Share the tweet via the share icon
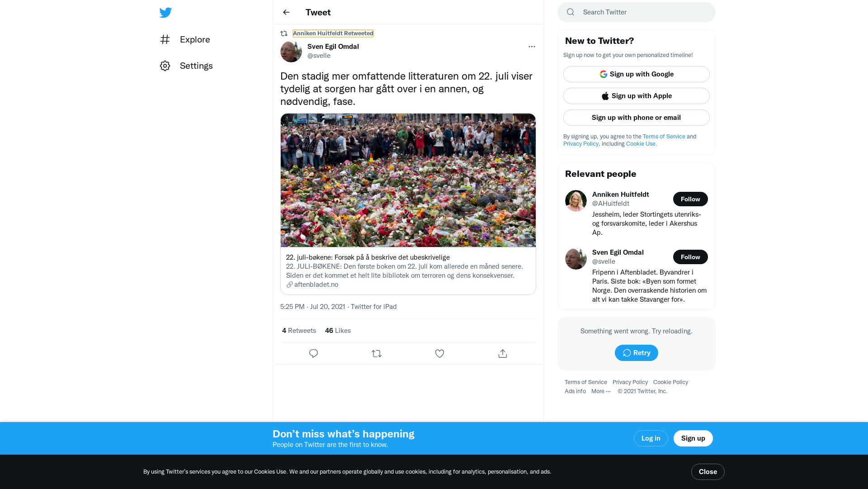Image resolution: width=868 pixels, height=489 pixels. click(x=503, y=354)
